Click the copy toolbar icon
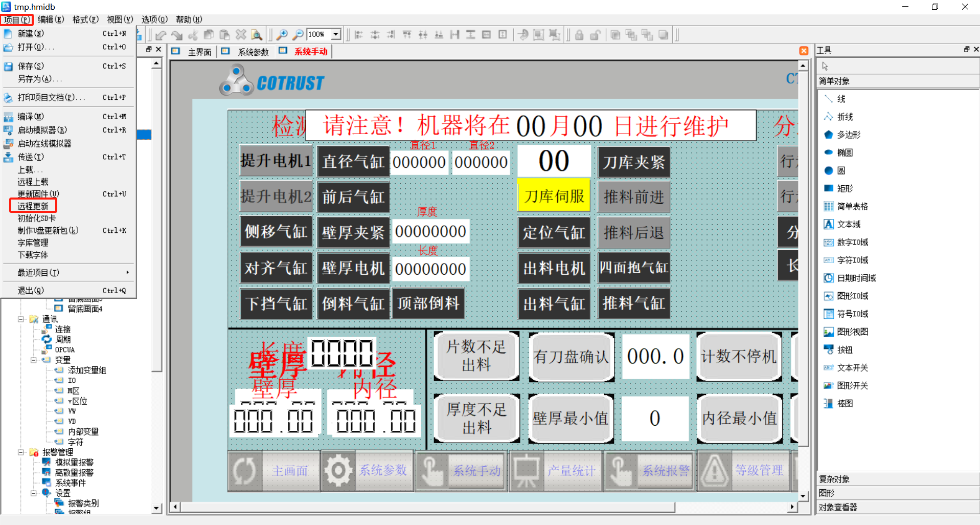 pyautogui.click(x=209, y=35)
